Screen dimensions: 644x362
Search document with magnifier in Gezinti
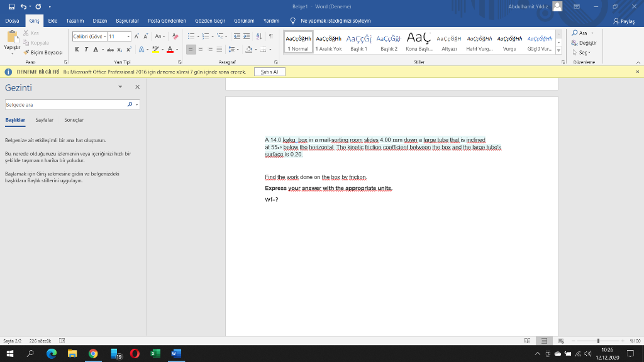(x=130, y=105)
